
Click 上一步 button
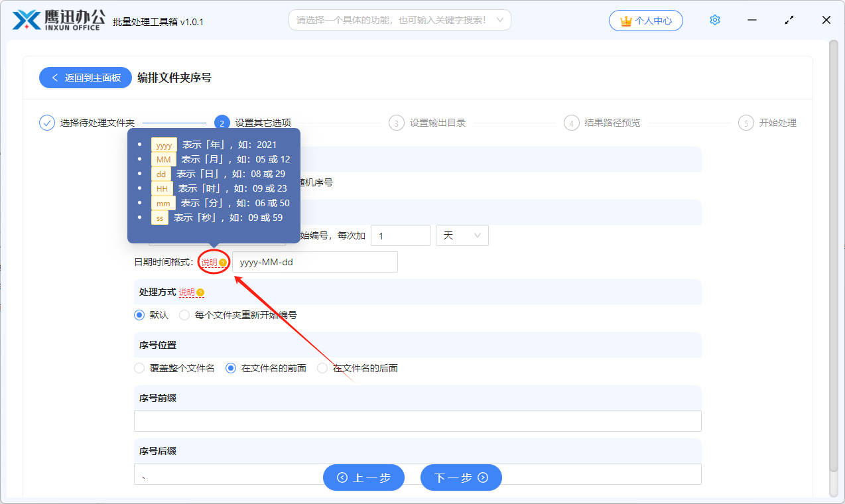pos(363,477)
